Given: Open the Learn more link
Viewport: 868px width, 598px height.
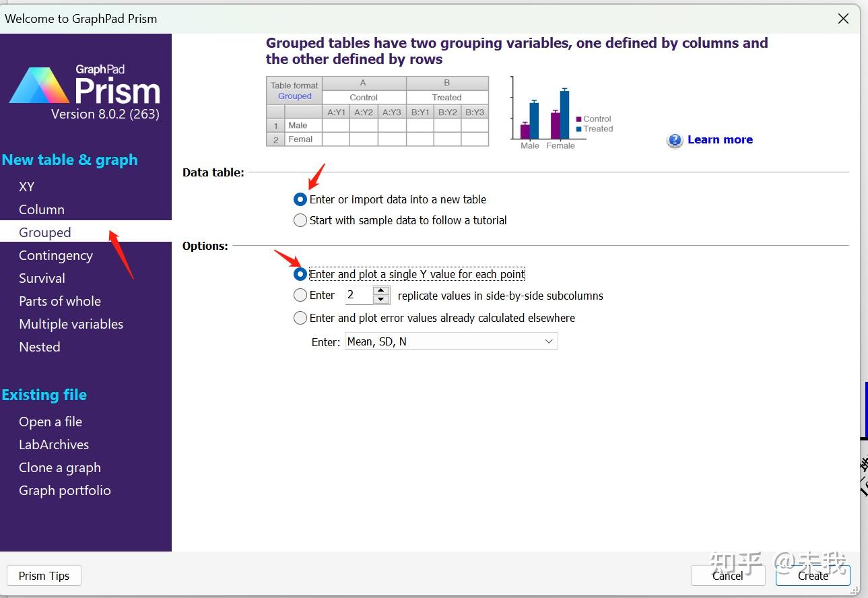Looking at the screenshot, I should click(x=720, y=139).
